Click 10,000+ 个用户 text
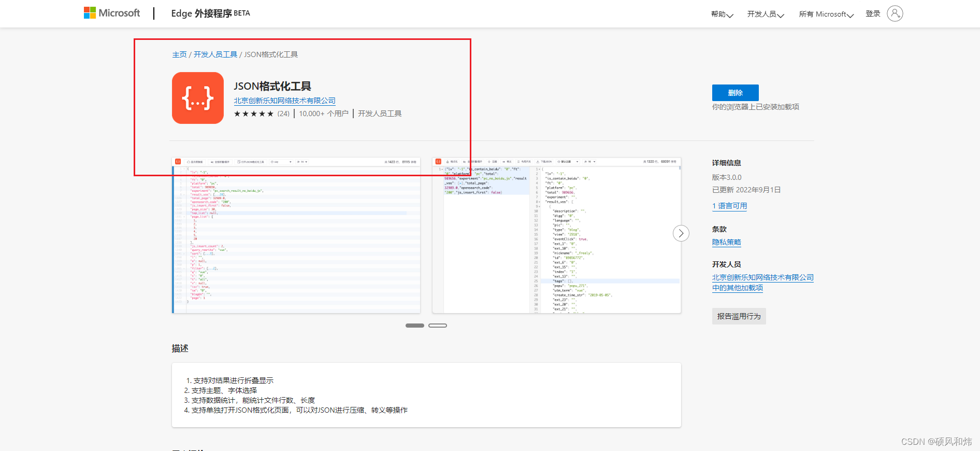The image size is (980, 451). [x=324, y=114]
